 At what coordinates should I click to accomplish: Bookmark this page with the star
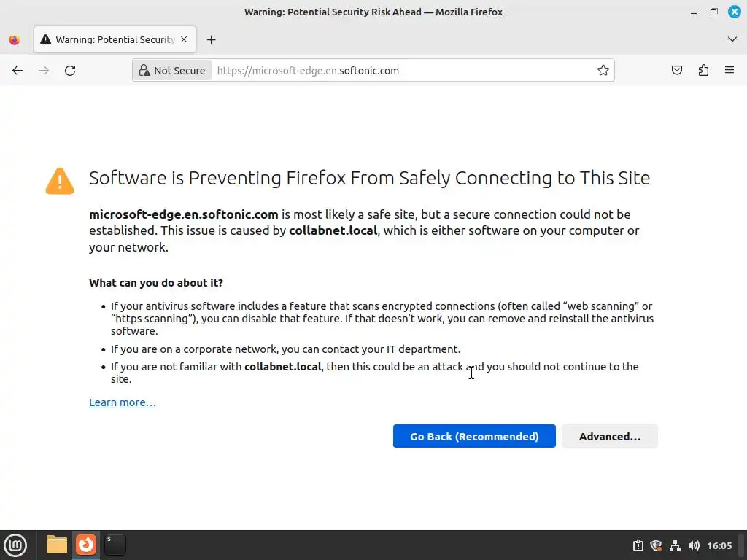tap(603, 71)
